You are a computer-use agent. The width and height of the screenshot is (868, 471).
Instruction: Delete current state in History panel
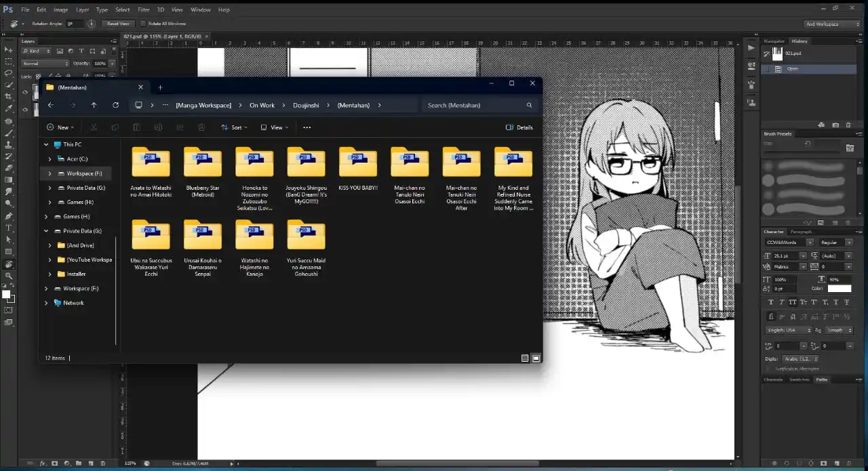click(848, 125)
